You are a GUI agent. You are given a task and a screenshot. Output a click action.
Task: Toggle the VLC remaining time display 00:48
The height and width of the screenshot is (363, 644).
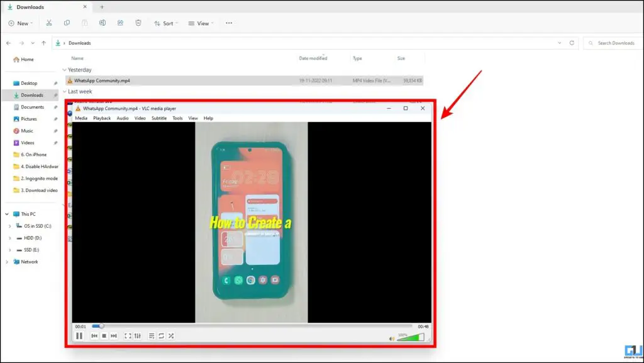coord(423,327)
